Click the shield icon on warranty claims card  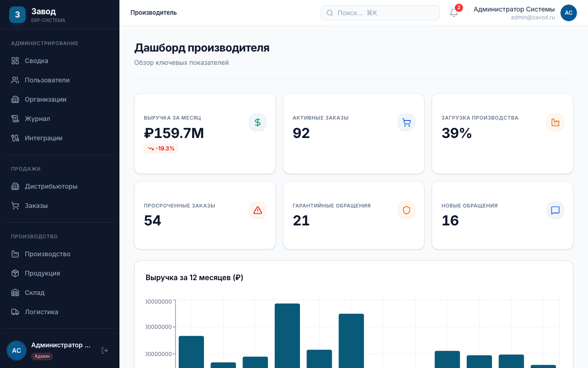[x=406, y=210]
